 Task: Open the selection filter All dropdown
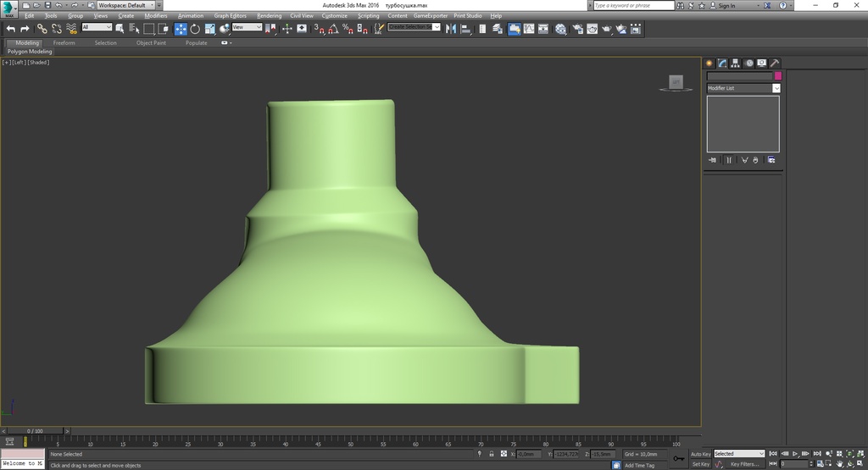click(97, 27)
